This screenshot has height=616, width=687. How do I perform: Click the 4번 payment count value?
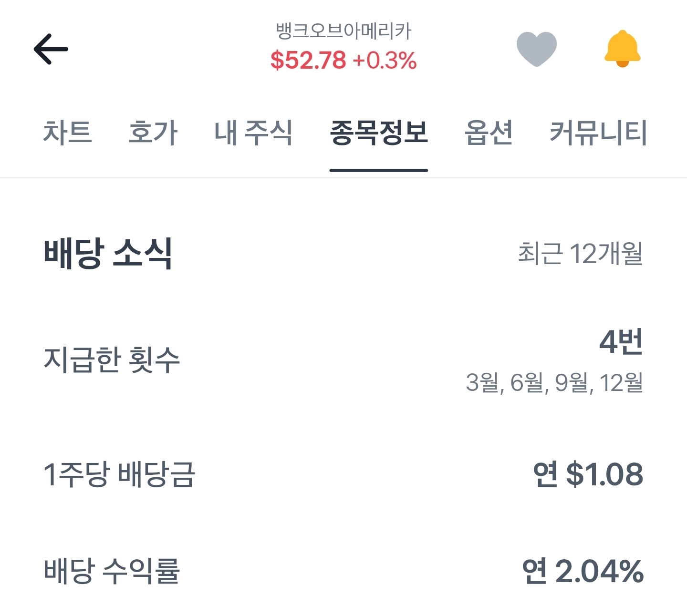pyautogui.click(x=621, y=342)
